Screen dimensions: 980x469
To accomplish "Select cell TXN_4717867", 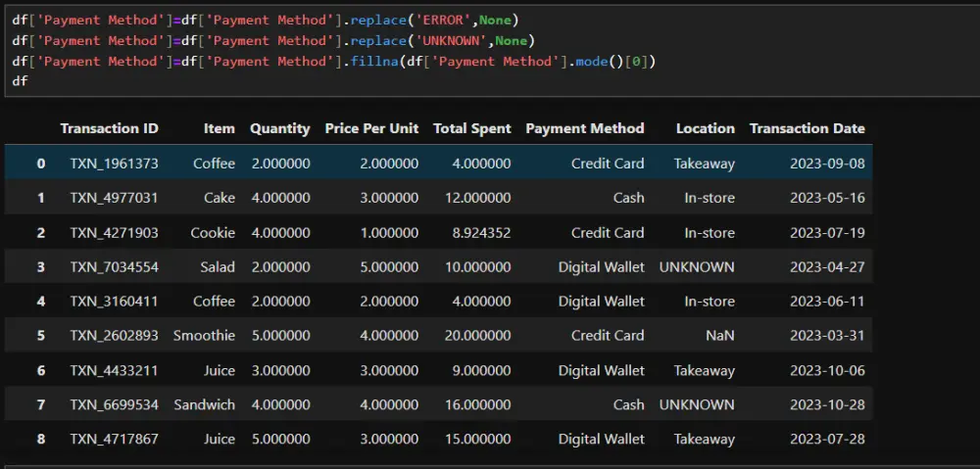I will coord(115,439).
